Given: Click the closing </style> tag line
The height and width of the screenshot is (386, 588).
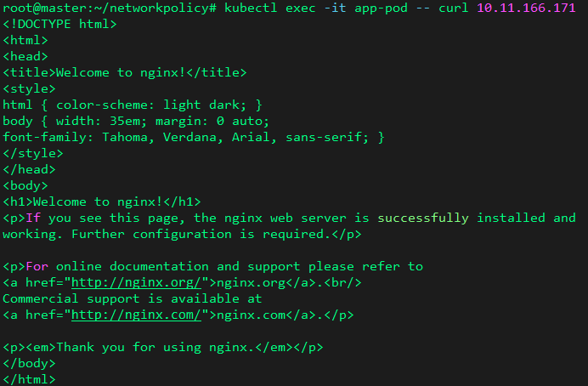Looking at the screenshot, I should 32,153.
